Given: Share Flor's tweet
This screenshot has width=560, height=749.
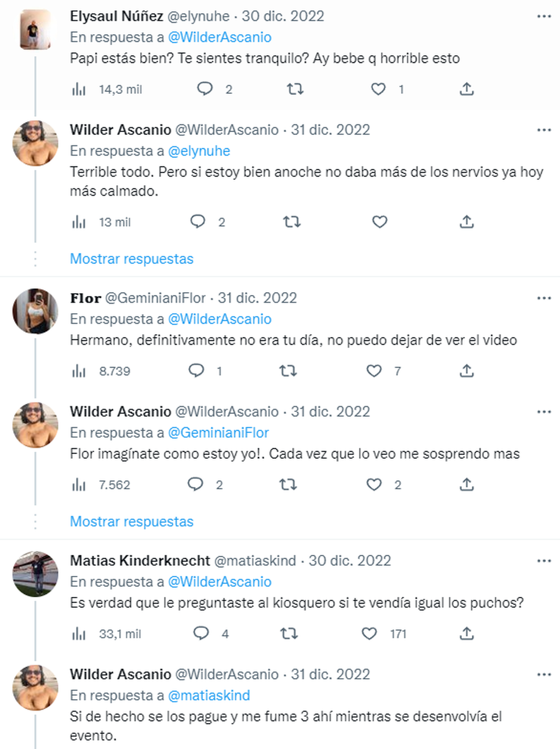Looking at the screenshot, I should tap(467, 371).
